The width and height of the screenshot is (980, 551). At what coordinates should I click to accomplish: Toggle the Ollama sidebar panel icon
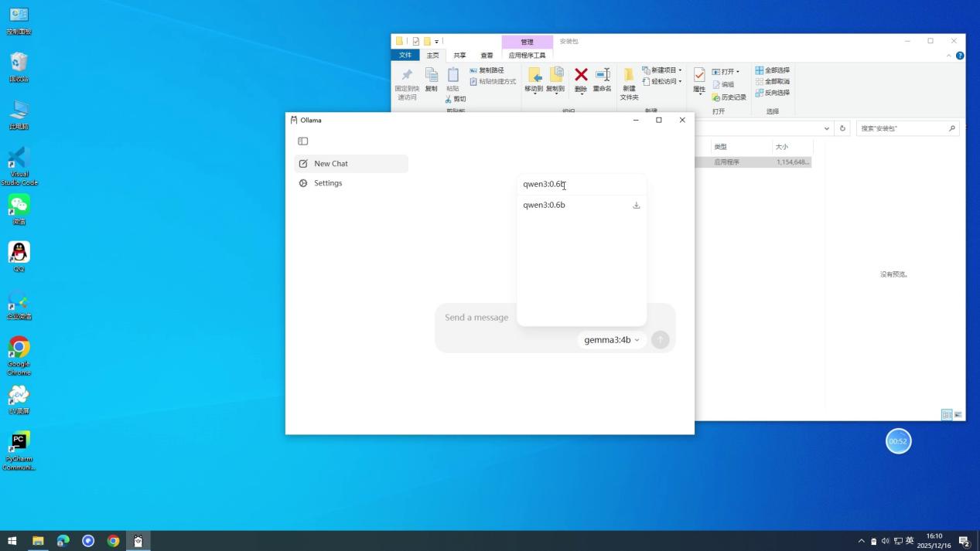[303, 141]
